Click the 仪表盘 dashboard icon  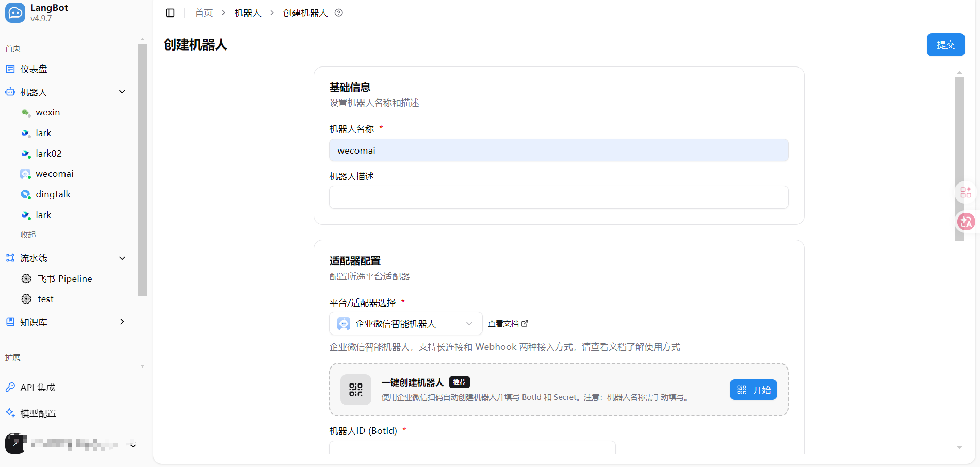[10, 69]
